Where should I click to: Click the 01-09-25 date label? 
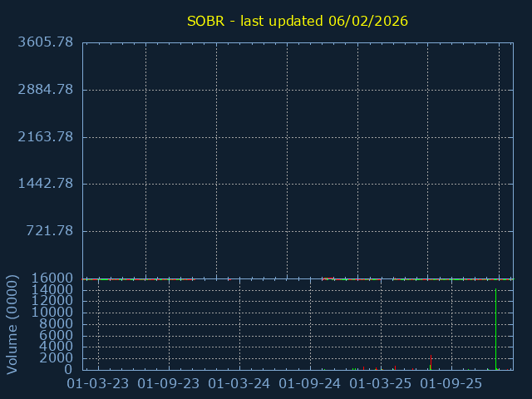[x=451, y=384]
